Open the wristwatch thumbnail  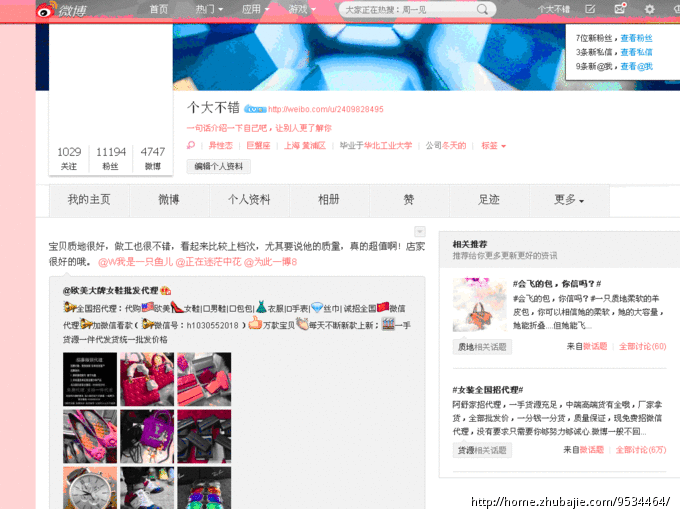pyautogui.click(x=90, y=488)
